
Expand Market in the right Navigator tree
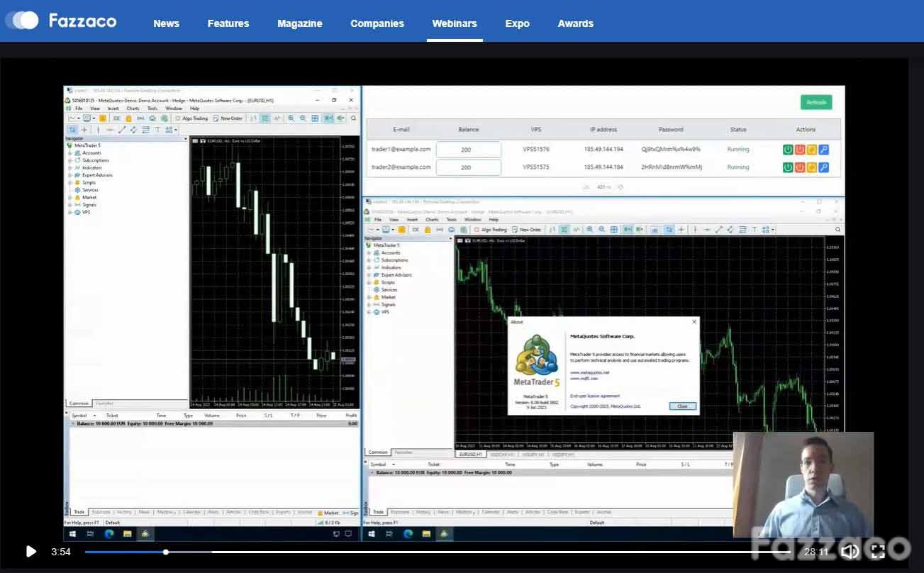369,297
